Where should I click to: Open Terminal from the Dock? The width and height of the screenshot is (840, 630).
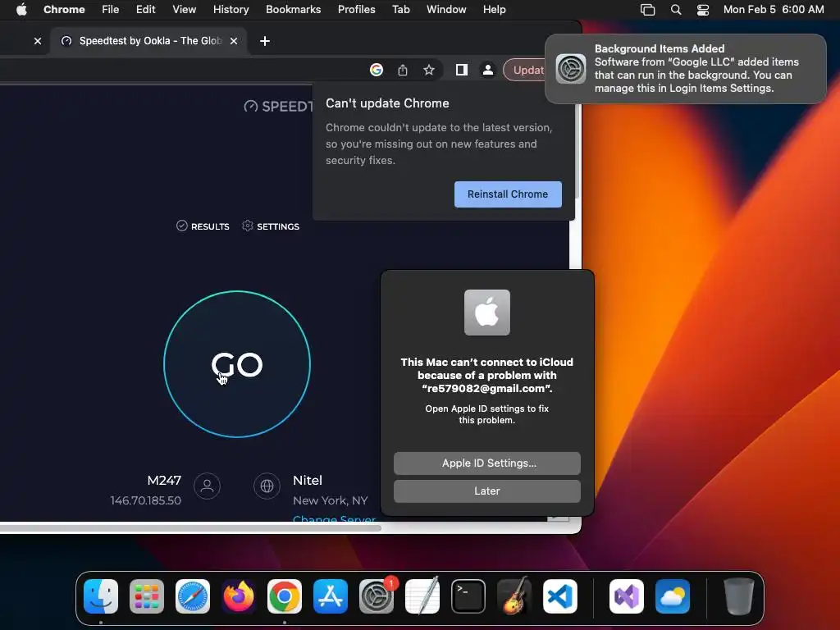pos(468,596)
